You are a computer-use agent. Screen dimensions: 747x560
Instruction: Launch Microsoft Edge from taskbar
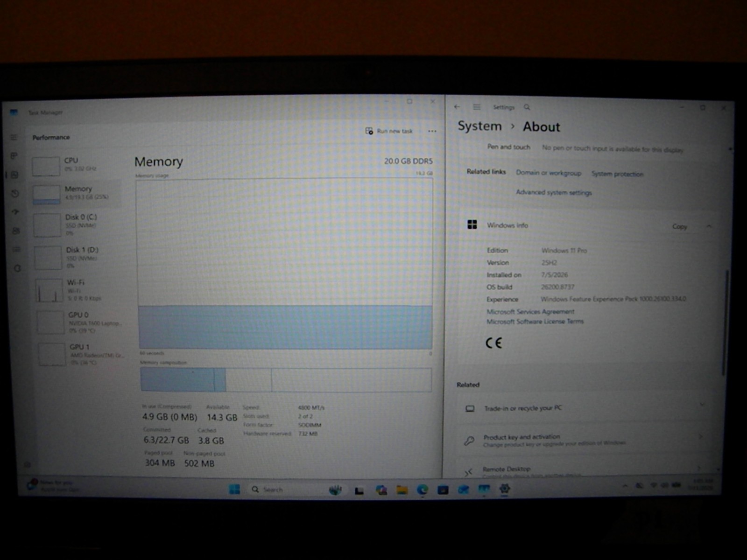[423, 490]
